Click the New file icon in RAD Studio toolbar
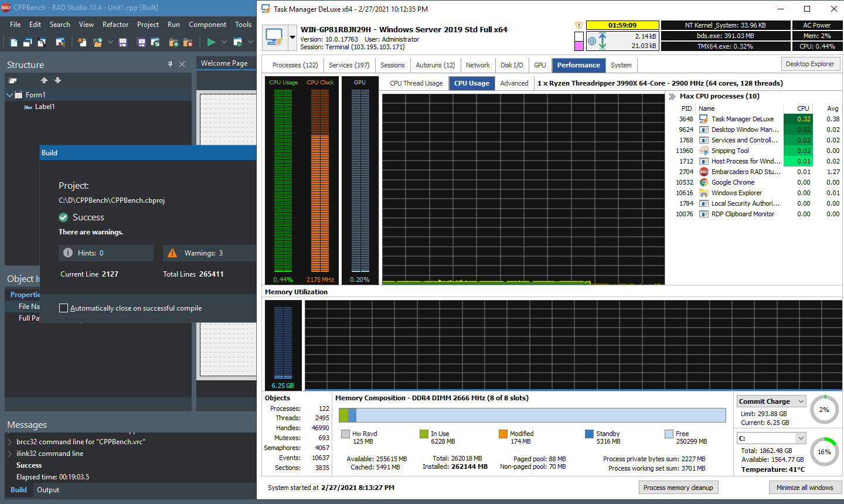 click(x=13, y=42)
